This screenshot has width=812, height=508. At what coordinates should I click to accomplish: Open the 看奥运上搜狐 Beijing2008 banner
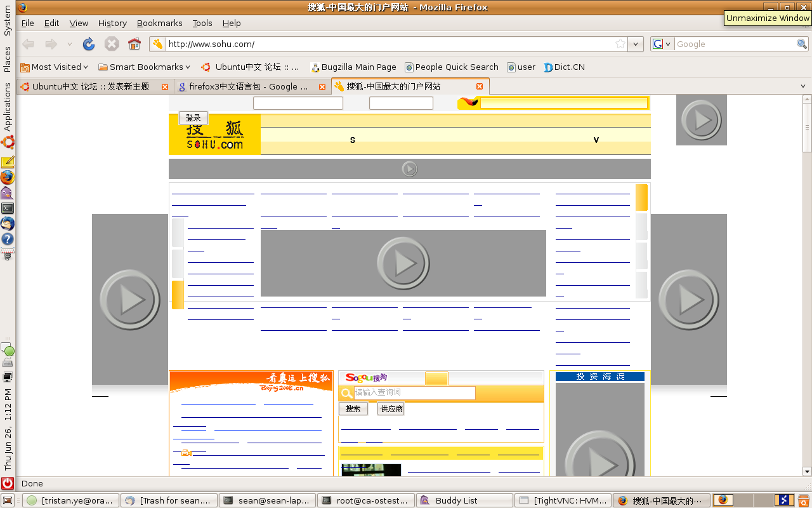click(251, 382)
